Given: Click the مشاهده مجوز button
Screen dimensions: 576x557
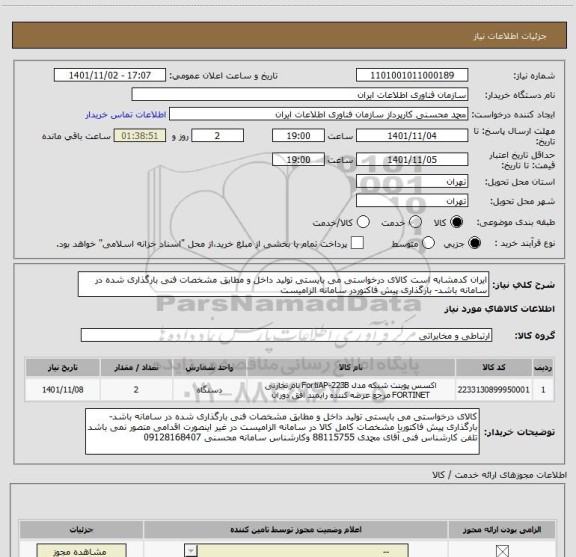Looking at the screenshot, I should [82, 551].
